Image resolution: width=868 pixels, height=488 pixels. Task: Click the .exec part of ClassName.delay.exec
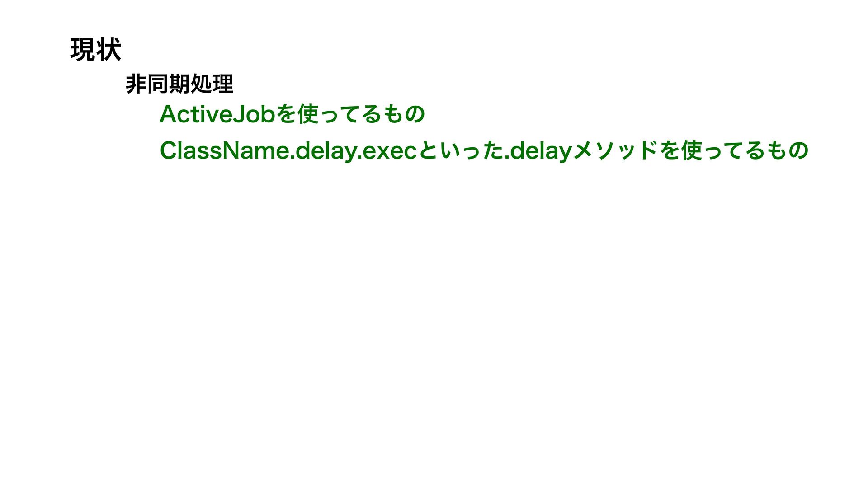[387, 151]
